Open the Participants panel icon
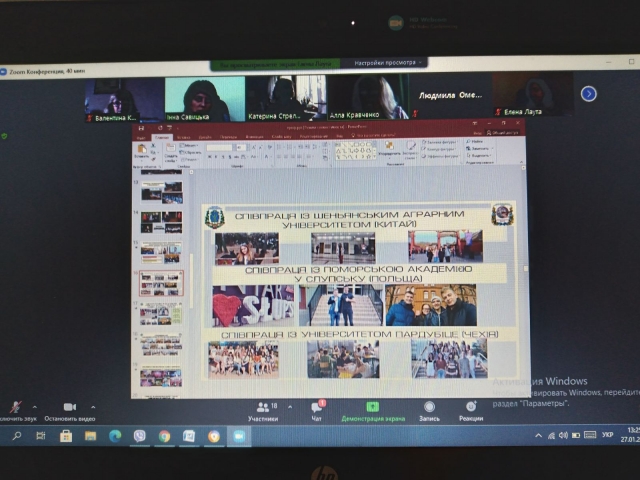 [263, 407]
